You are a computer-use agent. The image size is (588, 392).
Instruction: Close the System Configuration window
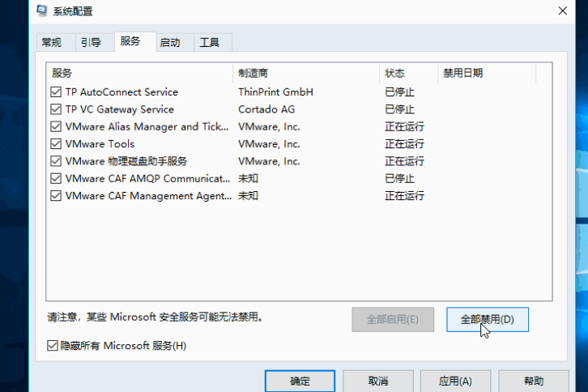(x=562, y=11)
